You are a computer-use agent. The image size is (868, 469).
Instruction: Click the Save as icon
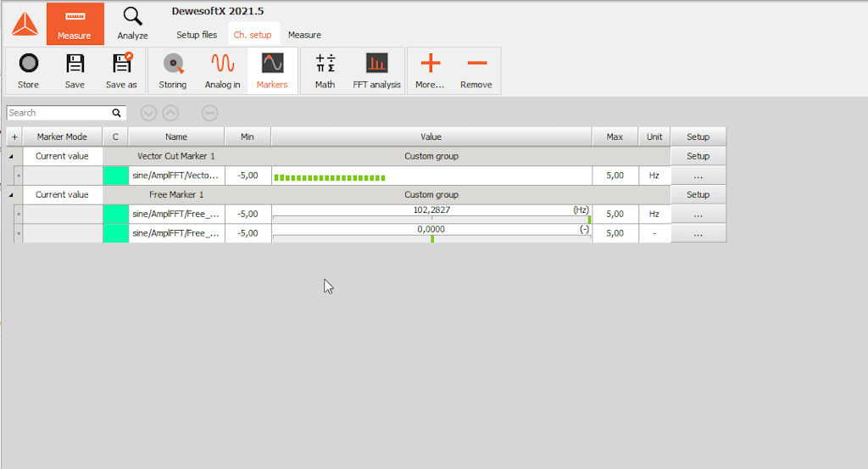(x=121, y=71)
